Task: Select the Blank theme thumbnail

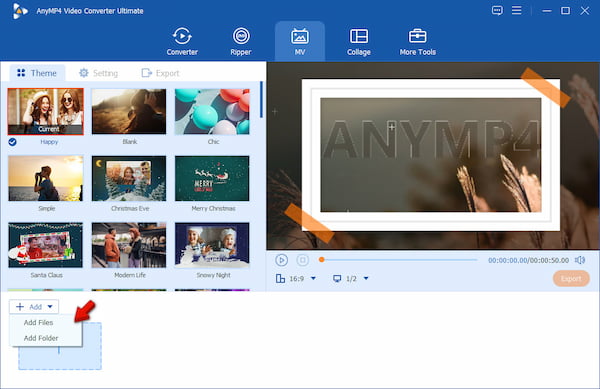Action: click(129, 111)
